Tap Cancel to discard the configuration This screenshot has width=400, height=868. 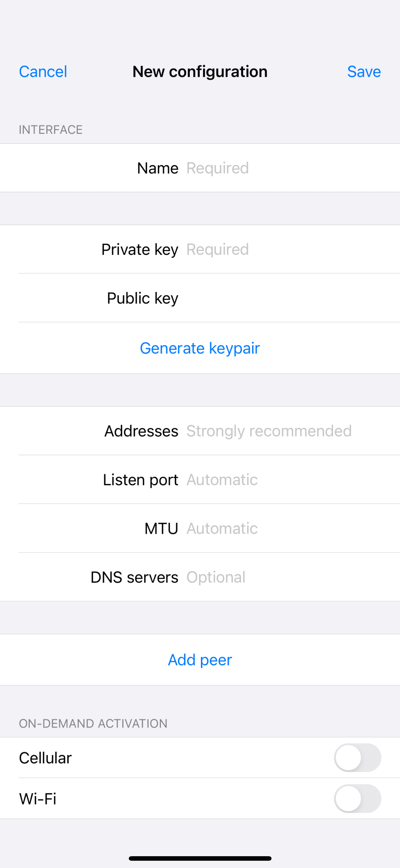43,71
